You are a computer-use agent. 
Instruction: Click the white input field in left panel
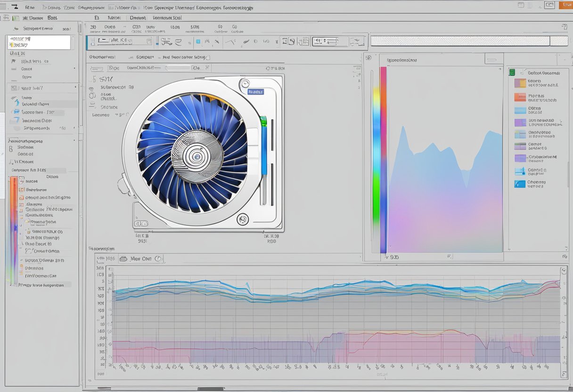(x=39, y=42)
